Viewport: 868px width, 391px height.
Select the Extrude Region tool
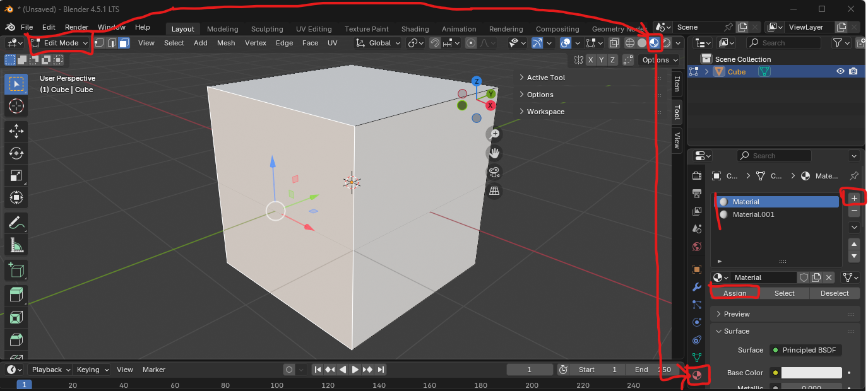(x=16, y=295)
